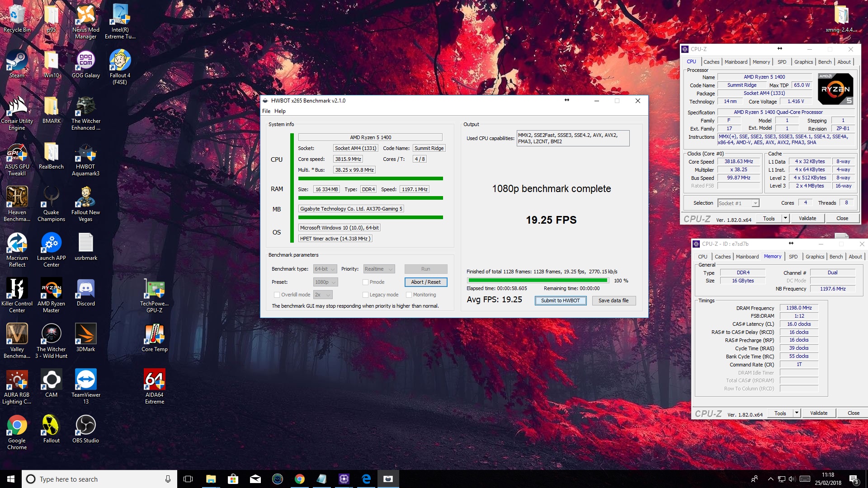This screenshot has height=488, width=868.
Task: Open Task View on the taskbar
Action: [x=188, y=479]
